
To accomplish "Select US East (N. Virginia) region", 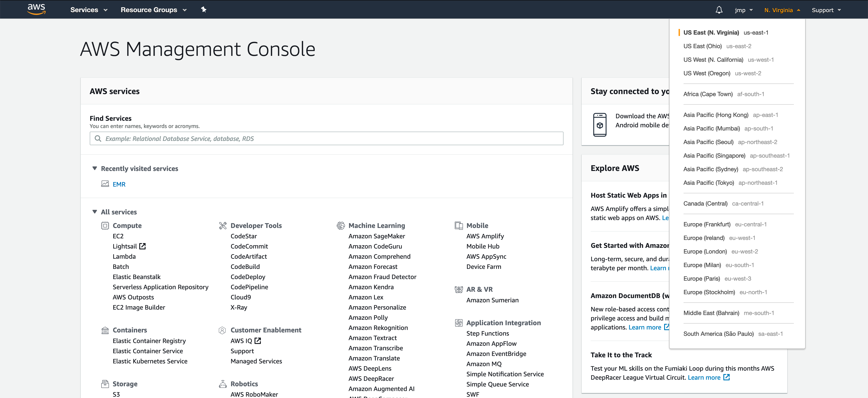I will point(725,32).
